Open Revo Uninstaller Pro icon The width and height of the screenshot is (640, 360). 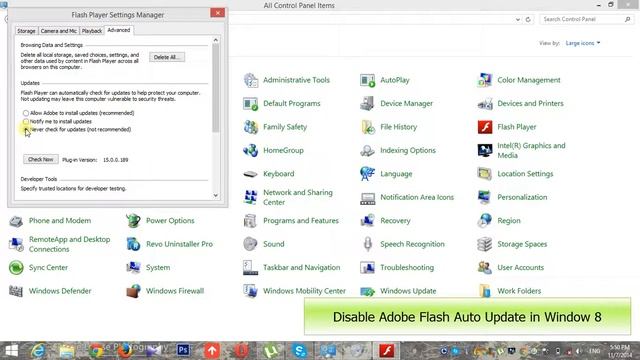[133, 244]
